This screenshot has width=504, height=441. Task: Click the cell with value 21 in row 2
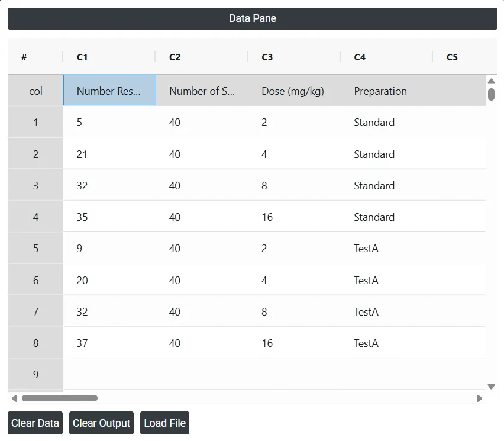pos(109,154)
